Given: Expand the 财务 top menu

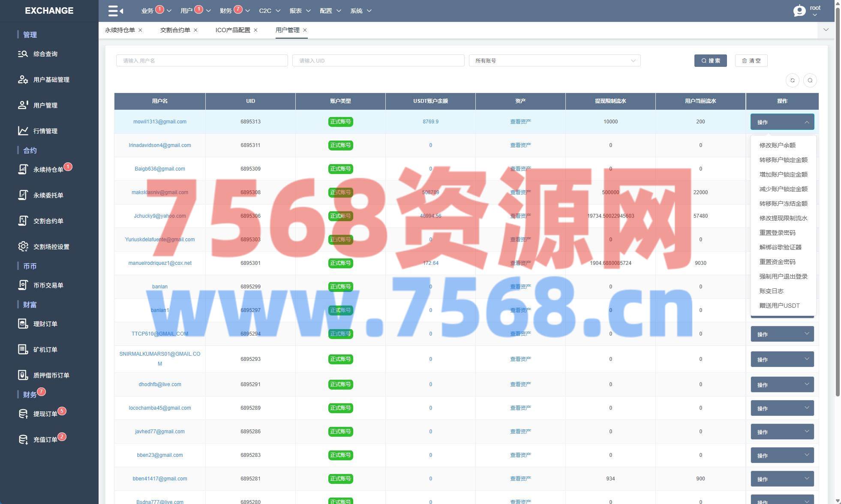Looking at the screenshot, I should [x=231, y=11].
